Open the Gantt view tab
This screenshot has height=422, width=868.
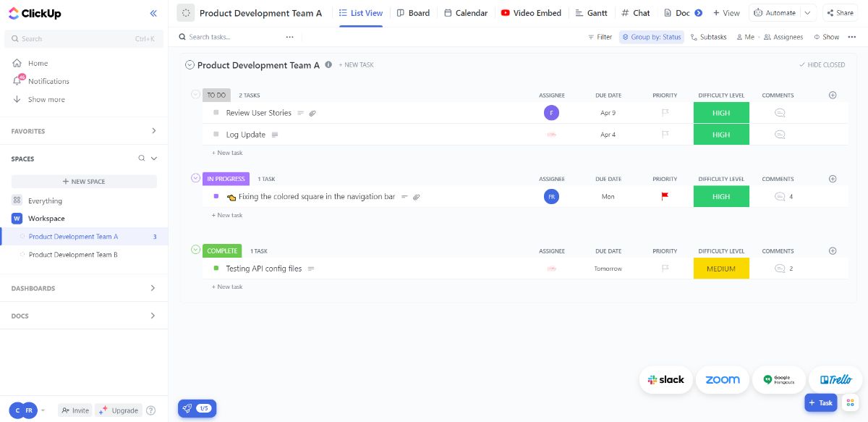pos(591,13)
